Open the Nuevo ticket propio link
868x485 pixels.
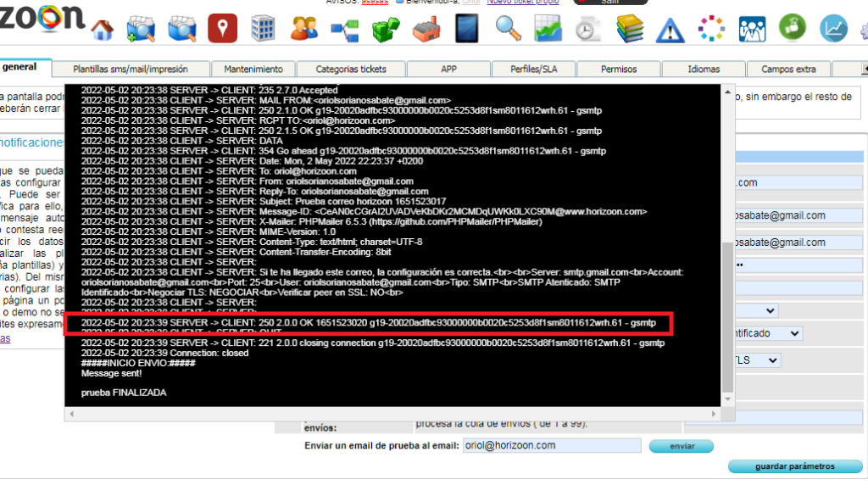[x=522, y=2]
